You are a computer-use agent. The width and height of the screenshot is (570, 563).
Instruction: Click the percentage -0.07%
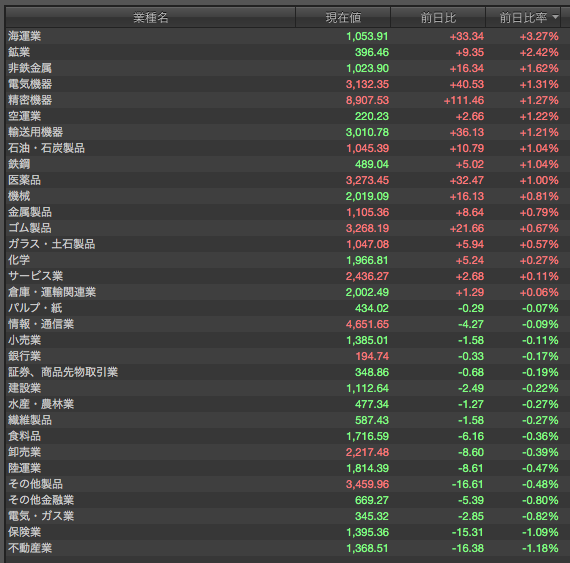point(540,308)
